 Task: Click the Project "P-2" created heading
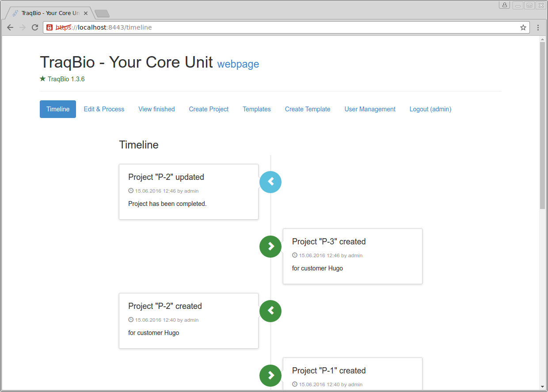coord(165,306)
